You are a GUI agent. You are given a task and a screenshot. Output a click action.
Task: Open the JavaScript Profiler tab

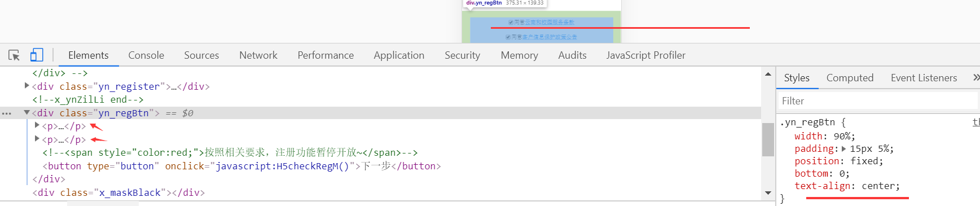(x=646, y=55)
